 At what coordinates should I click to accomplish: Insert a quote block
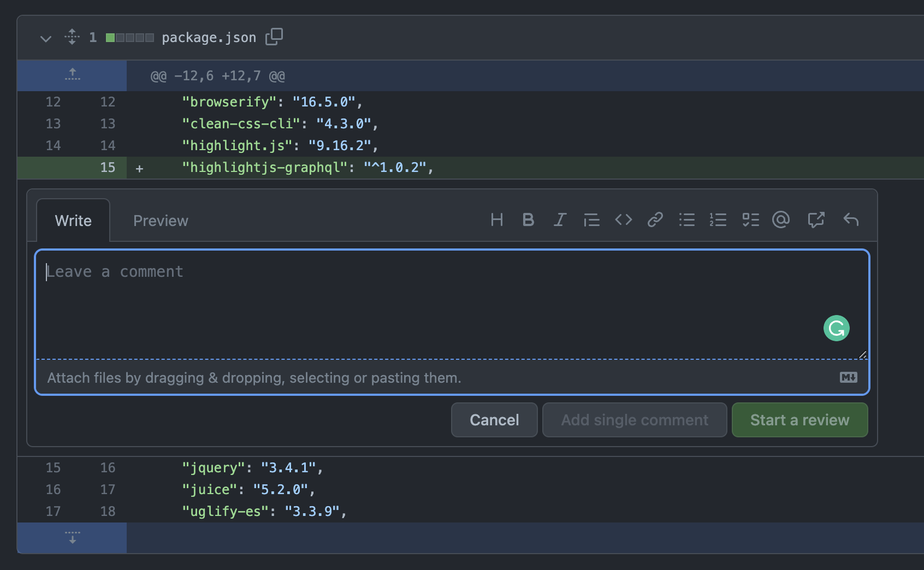591,220
